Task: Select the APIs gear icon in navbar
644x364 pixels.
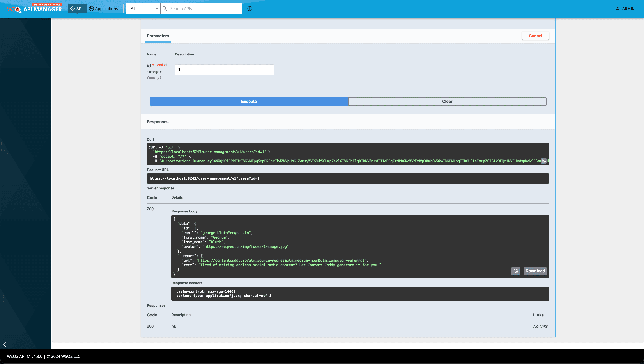Action: (x=73, y=8)
